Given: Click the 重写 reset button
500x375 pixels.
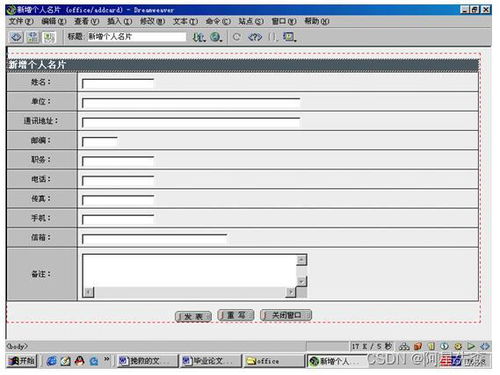Looking at the screenshot, I should 236,315.
